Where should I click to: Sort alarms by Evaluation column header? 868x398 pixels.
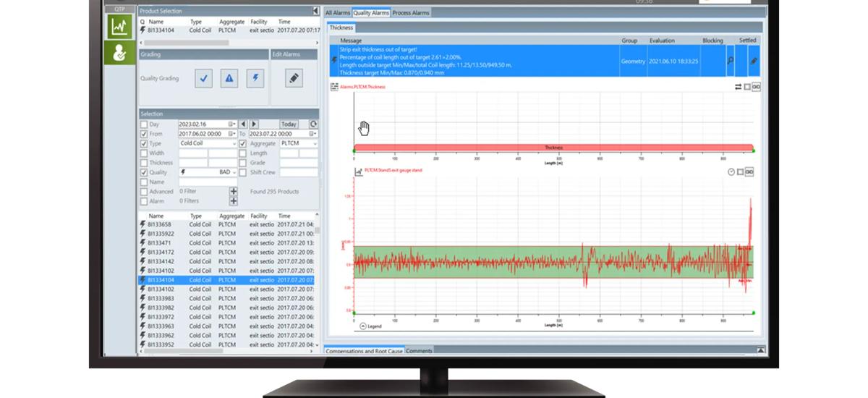662,41
